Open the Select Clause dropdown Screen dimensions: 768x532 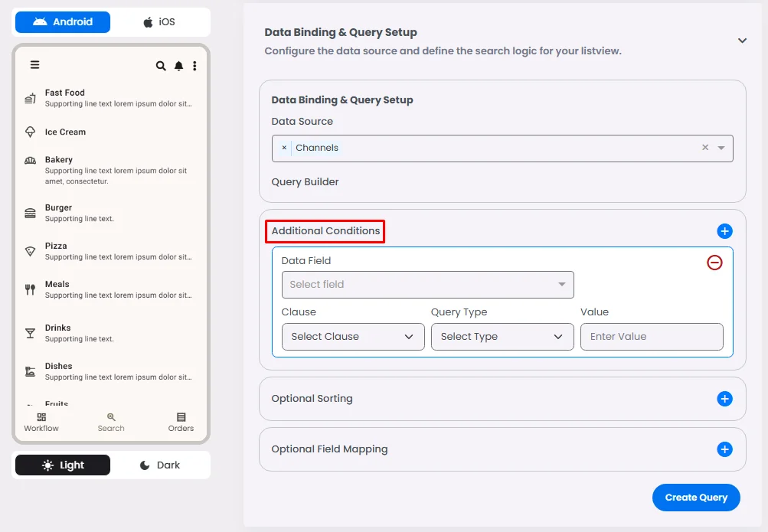[352, 337]
